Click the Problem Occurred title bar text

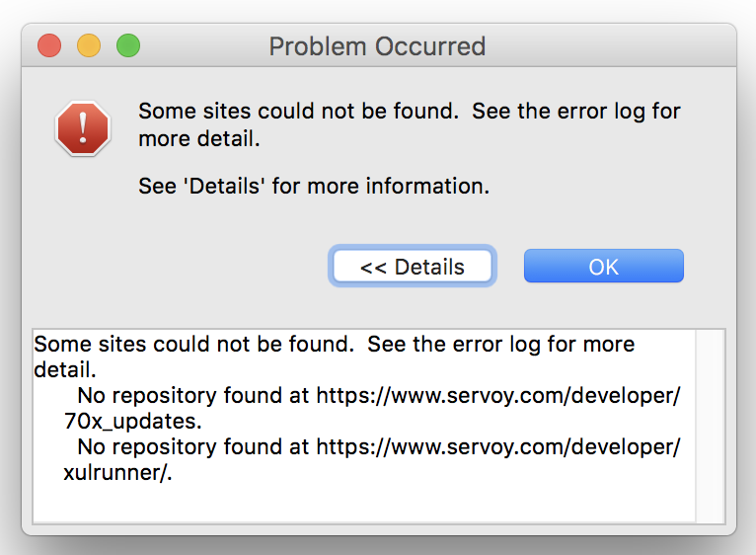click(x=377, y=46)
